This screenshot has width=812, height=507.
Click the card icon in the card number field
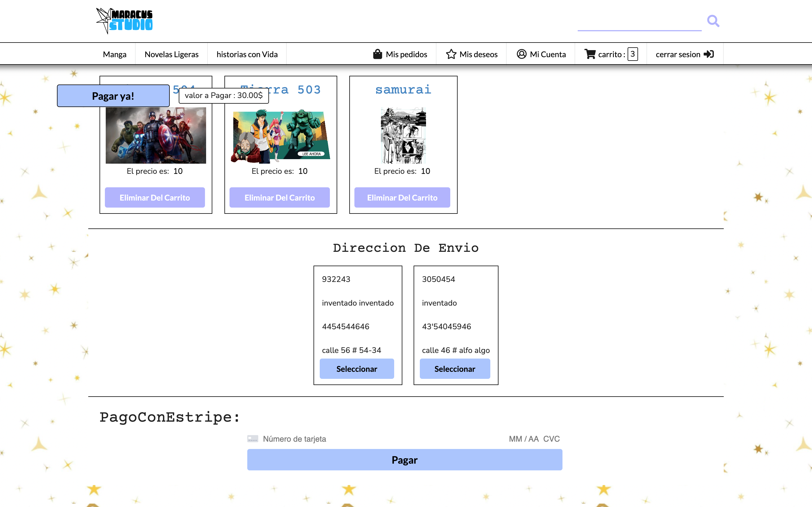(x=252, y=439)
